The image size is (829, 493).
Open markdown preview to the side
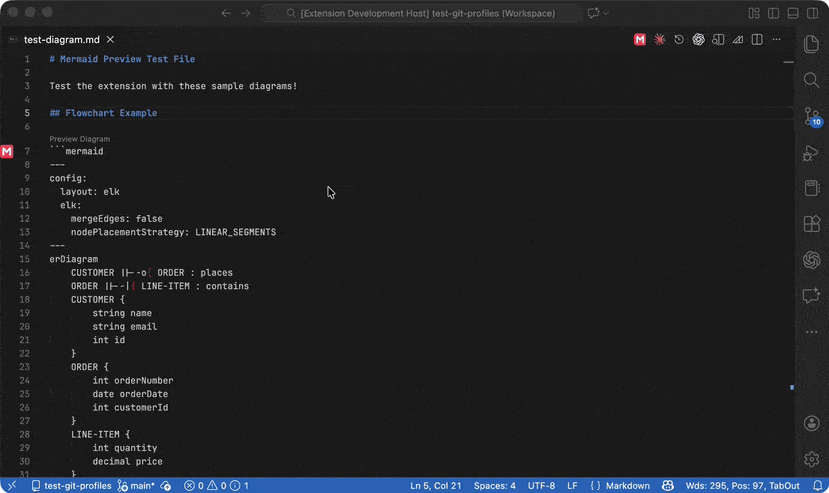coord(718,40)
